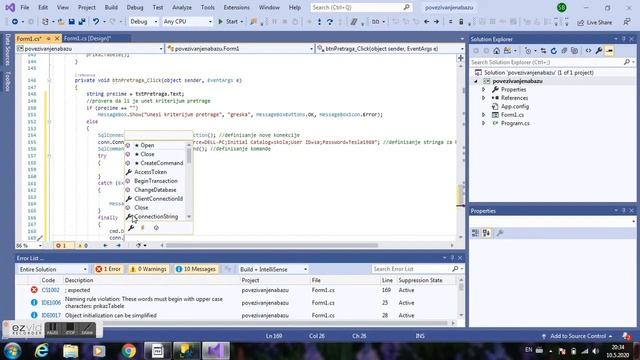The height and width of the screenshot is (360, 640).
Task: Click the Solution Explorer Home icon
Action: (x=496, y=51)
